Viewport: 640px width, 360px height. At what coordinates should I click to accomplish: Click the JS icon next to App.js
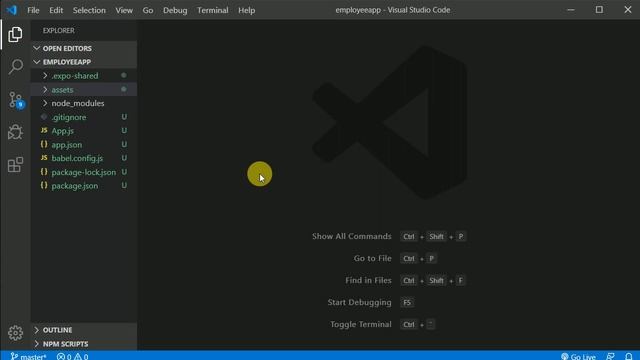point(44,131)
